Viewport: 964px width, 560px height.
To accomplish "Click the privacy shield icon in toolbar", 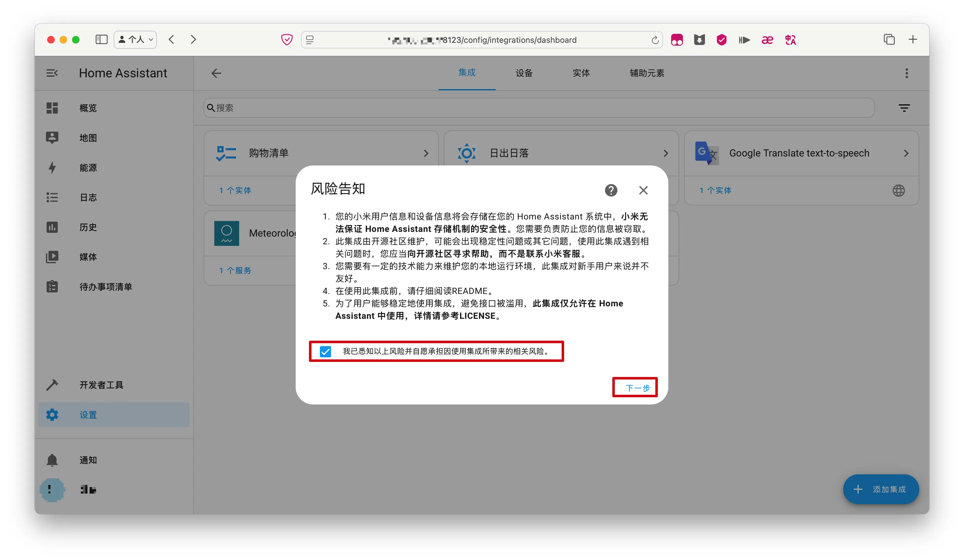I will click(x=287, y=39).
